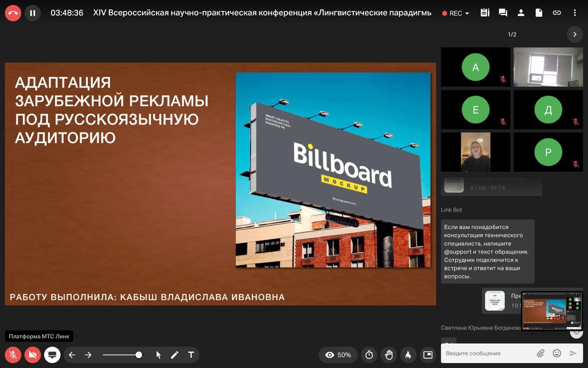Open the participants list icon

[x=521, y=13]
